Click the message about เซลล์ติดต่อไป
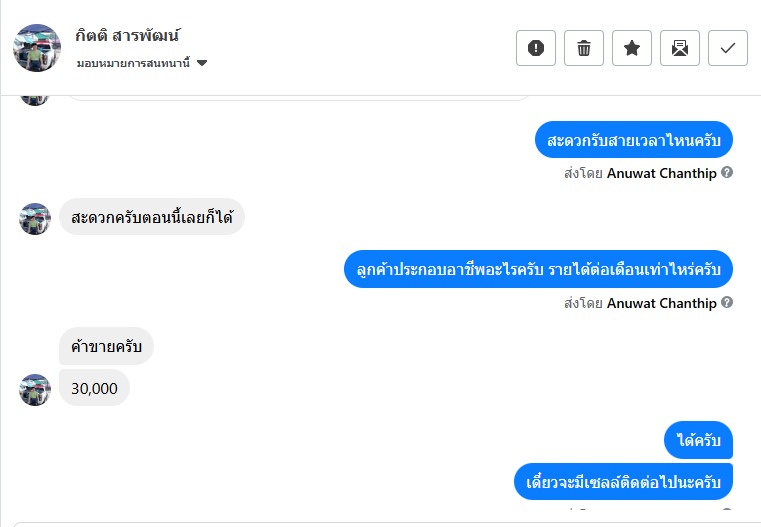 click(623, 482)
